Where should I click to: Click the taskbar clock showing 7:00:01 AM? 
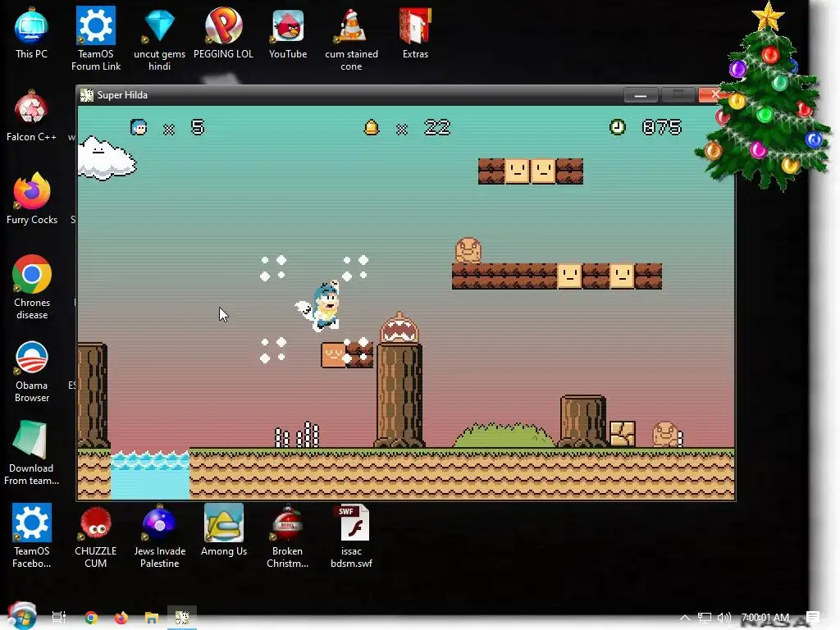[x=765, y=618]
